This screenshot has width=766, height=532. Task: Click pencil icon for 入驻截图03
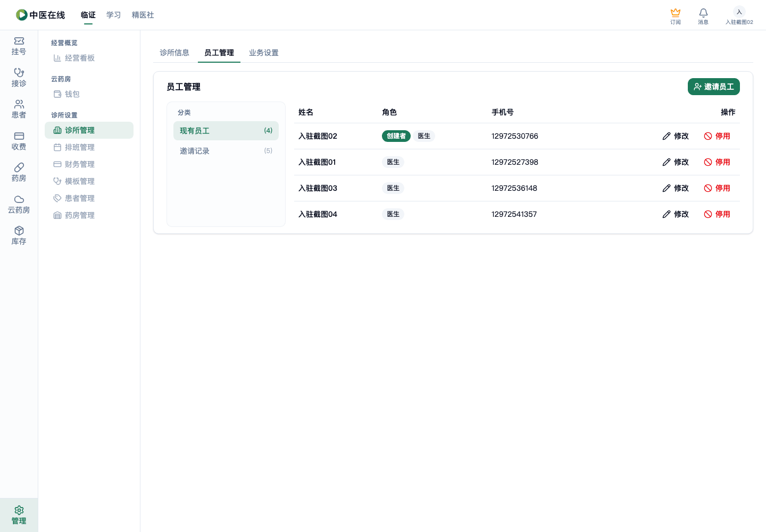pyautogui.click(x=667, y=188)
